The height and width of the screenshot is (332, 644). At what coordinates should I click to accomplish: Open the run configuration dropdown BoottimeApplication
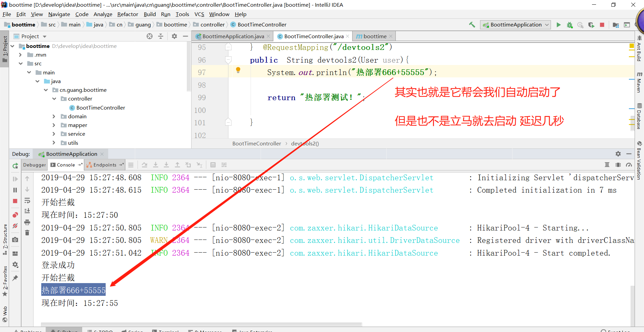[516, 25]
